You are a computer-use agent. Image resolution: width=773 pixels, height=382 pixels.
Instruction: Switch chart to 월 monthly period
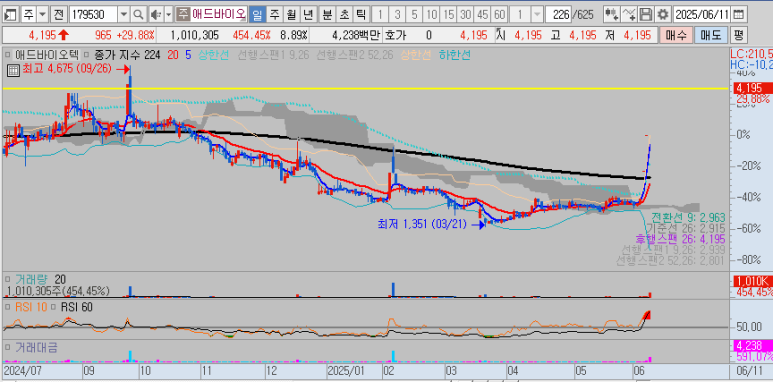click(291, 14)
